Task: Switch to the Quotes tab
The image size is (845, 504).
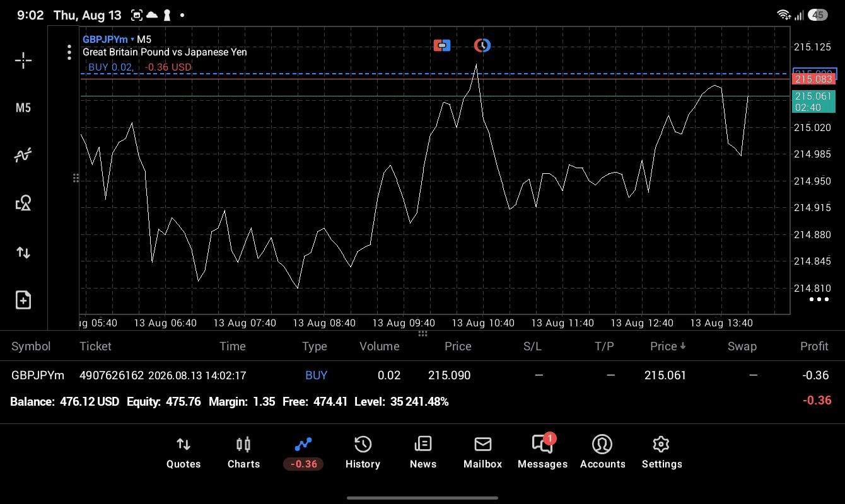Action: (184, 453)
